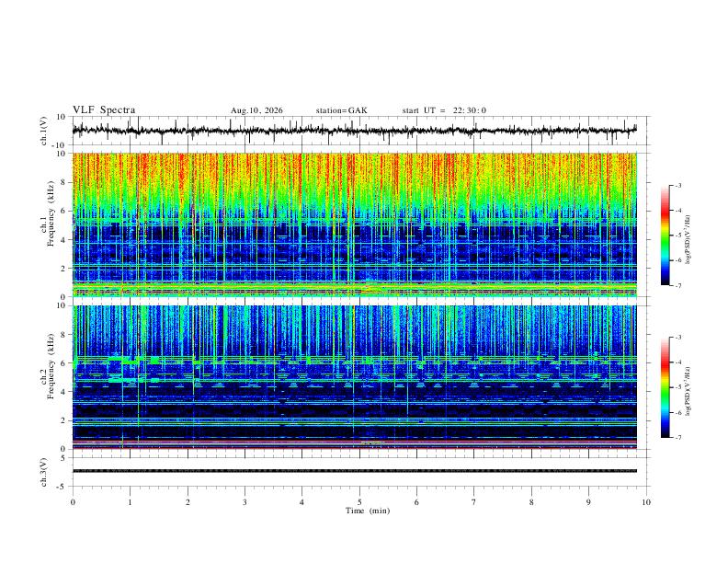Click the Time (min) axis label

click(x=368, y=511)
